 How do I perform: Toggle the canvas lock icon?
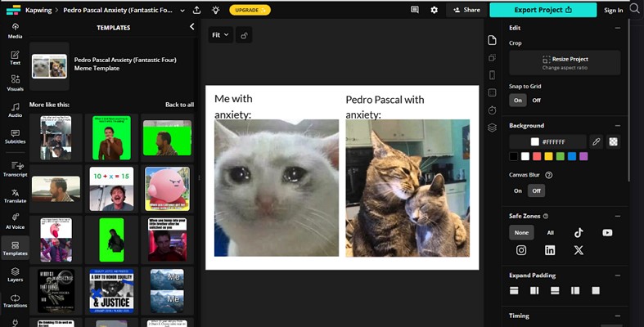(x=244, y=35)
